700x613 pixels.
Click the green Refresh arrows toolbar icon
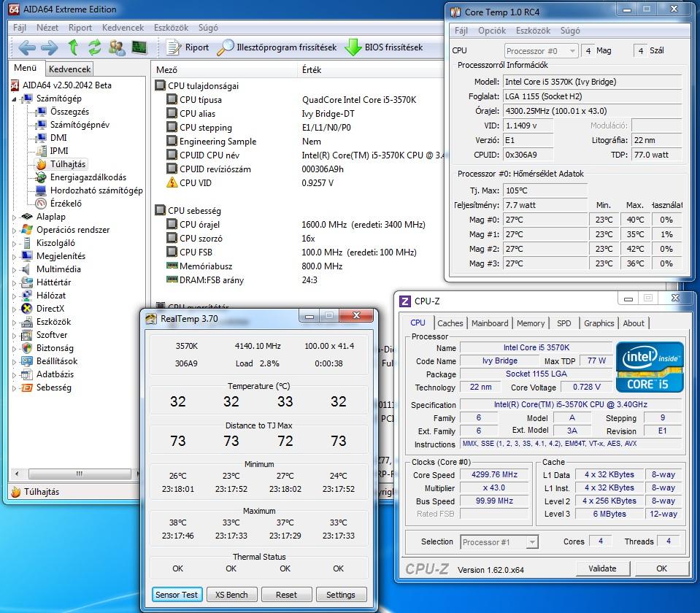95,47
